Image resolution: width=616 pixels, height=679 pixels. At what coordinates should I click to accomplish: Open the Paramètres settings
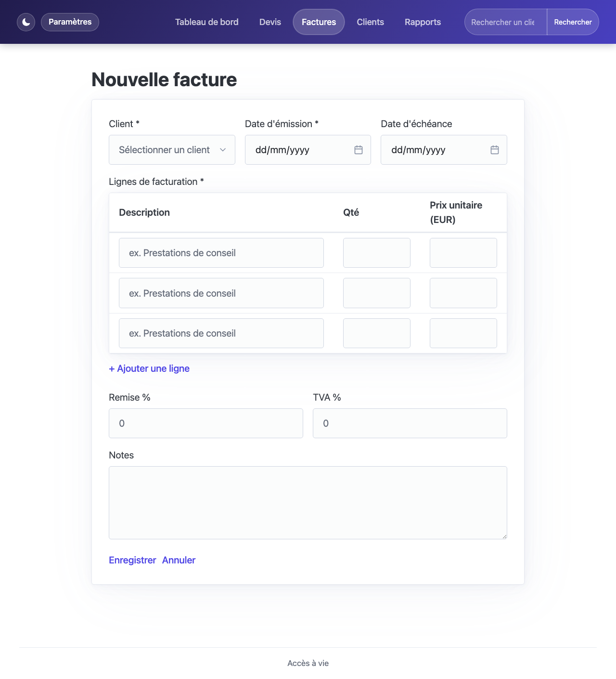[x=70, y=22]
